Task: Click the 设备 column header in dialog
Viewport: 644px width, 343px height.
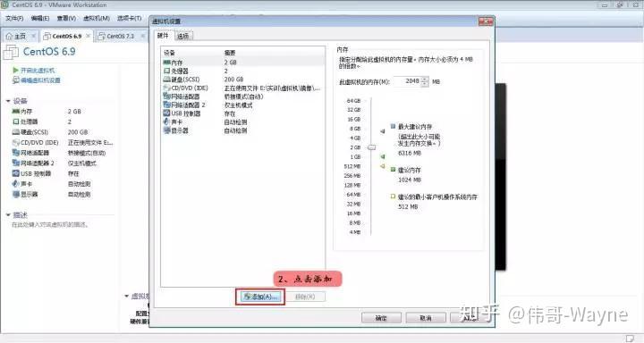Action: (x=169, y=53)
